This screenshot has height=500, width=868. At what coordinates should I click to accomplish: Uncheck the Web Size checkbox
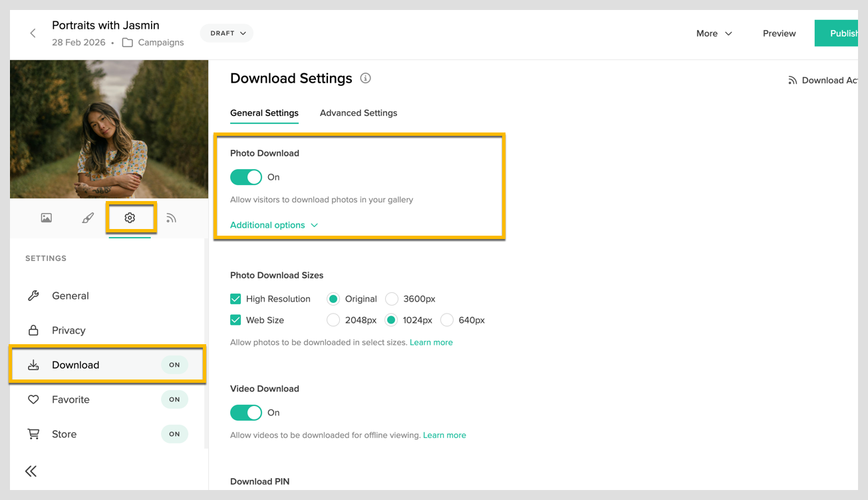[x=235, y=320]
